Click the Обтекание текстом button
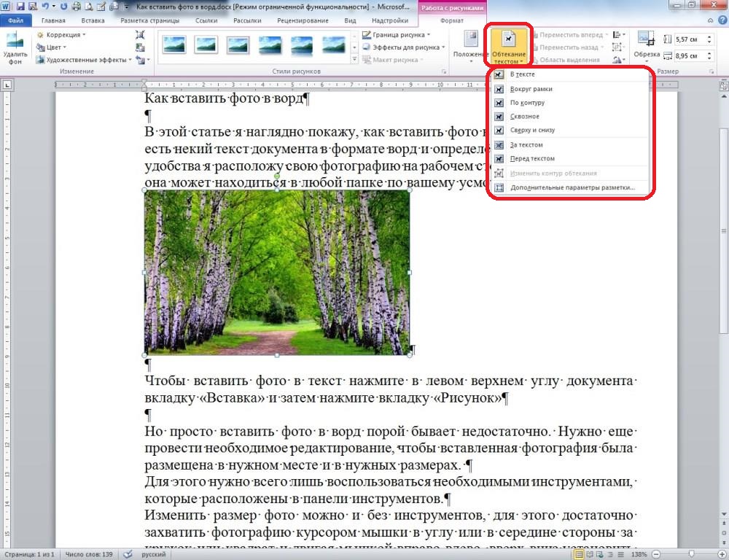This screenshot has width=729, height=560. tap(509, 47)
